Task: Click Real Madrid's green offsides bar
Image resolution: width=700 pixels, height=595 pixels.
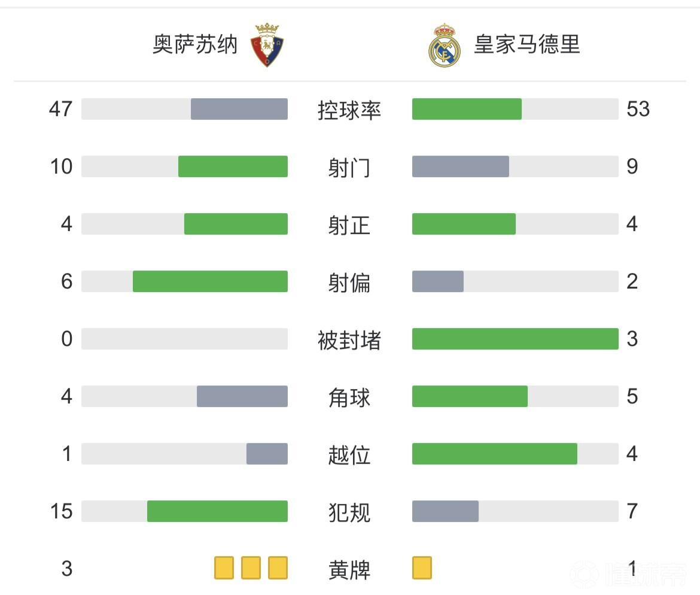Action: 495,454
